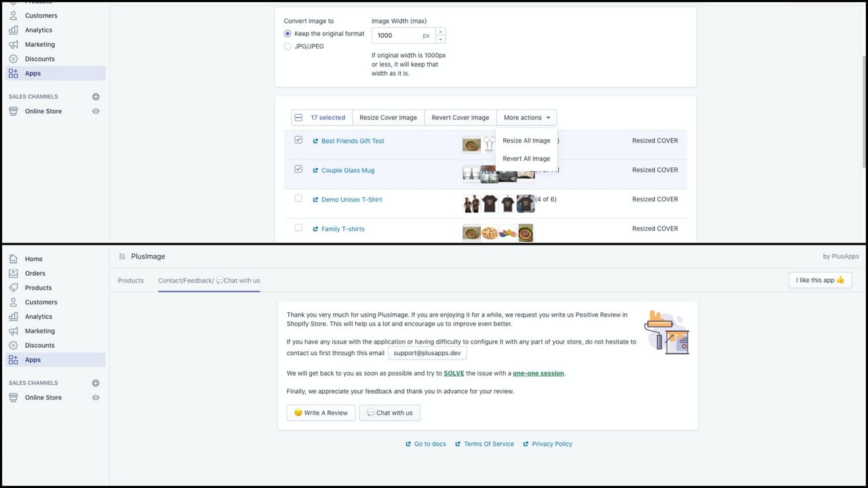Select the JPG/JPEG radio option
Image resolution: width=868 pixels, height=488 pixels.
coord(288,46)
